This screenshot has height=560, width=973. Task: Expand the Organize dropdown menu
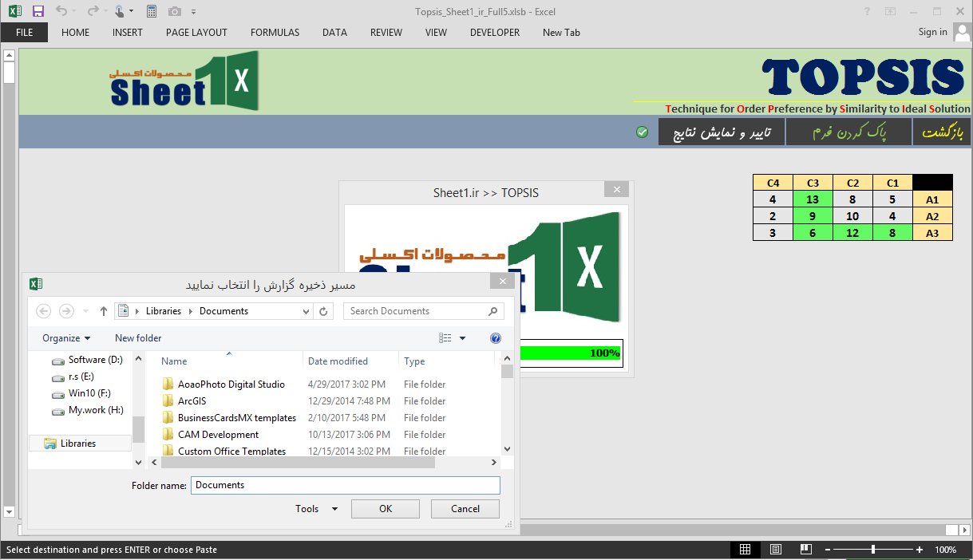tap(66, 338)
